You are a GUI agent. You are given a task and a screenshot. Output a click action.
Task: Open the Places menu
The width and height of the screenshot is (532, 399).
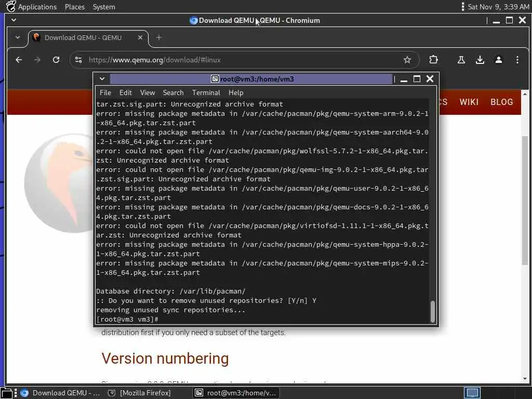[75, 7]
